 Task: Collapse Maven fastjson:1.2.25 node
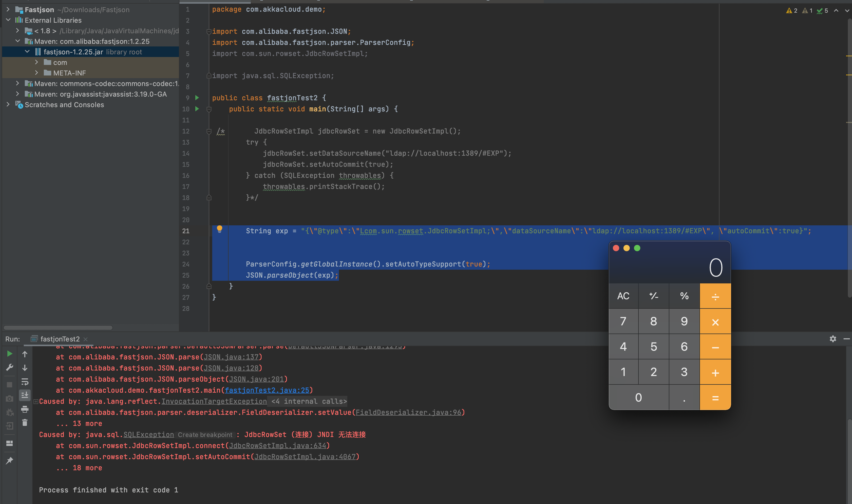click(x=18, y=41)
